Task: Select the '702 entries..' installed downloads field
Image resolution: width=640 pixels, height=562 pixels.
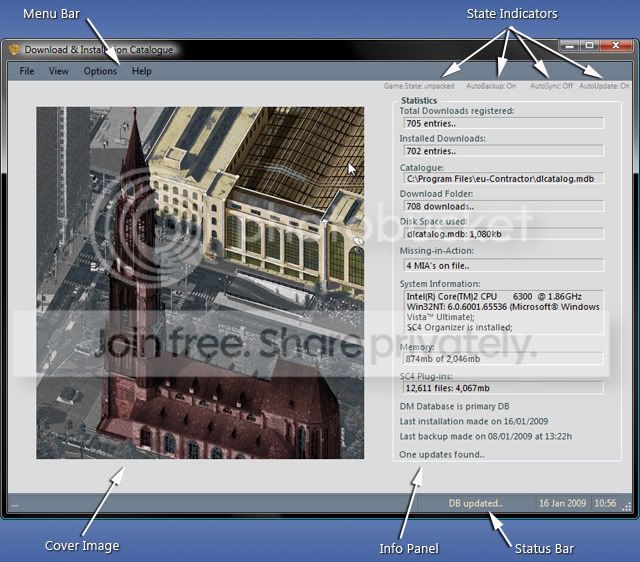Action: click(504, 151)
